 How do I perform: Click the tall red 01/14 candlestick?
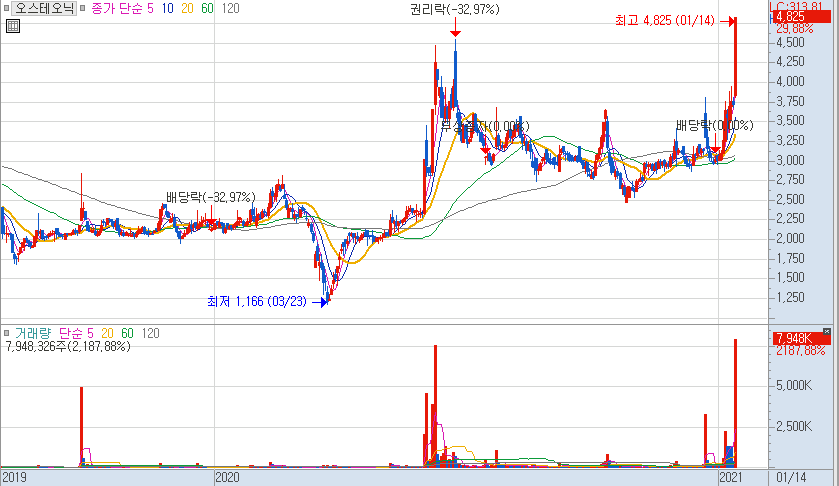[x=736, y=57]
